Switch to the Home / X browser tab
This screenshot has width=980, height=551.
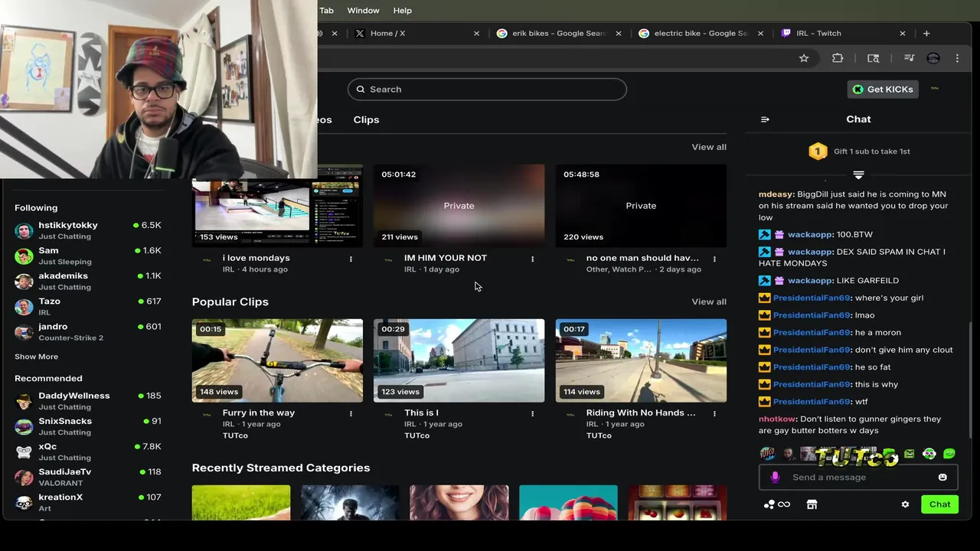416,33
